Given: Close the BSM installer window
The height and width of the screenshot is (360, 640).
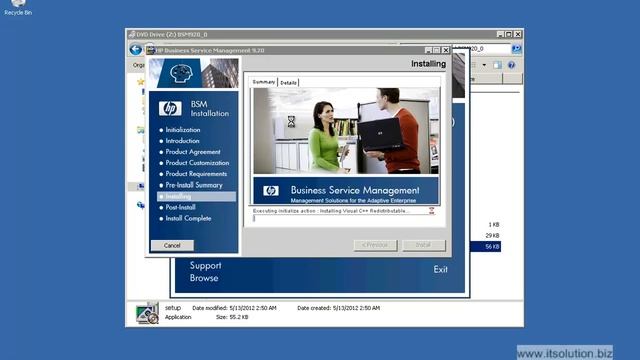Looking at the screenshot, I should click(x=446, y=50).
